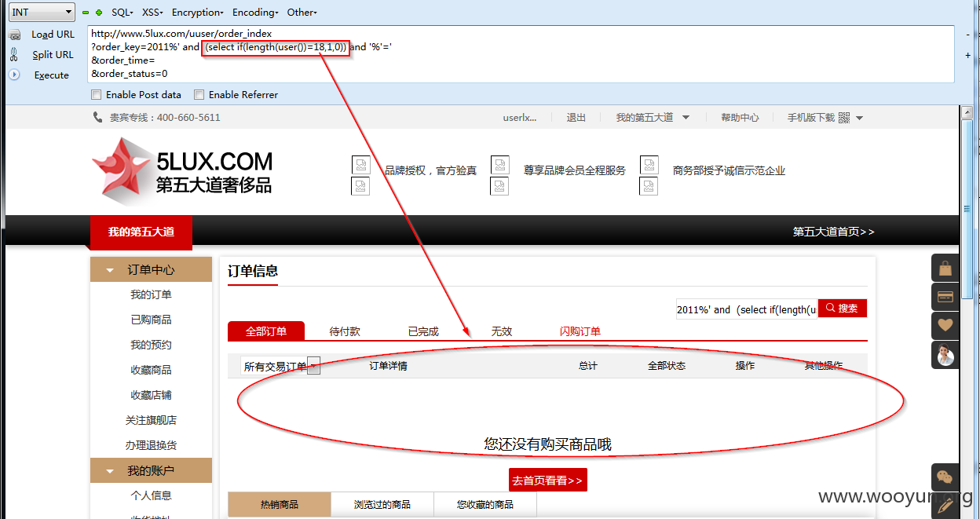Open 已购商品 in sidebar
980x519 pixels.
click(x=151, y=320)
